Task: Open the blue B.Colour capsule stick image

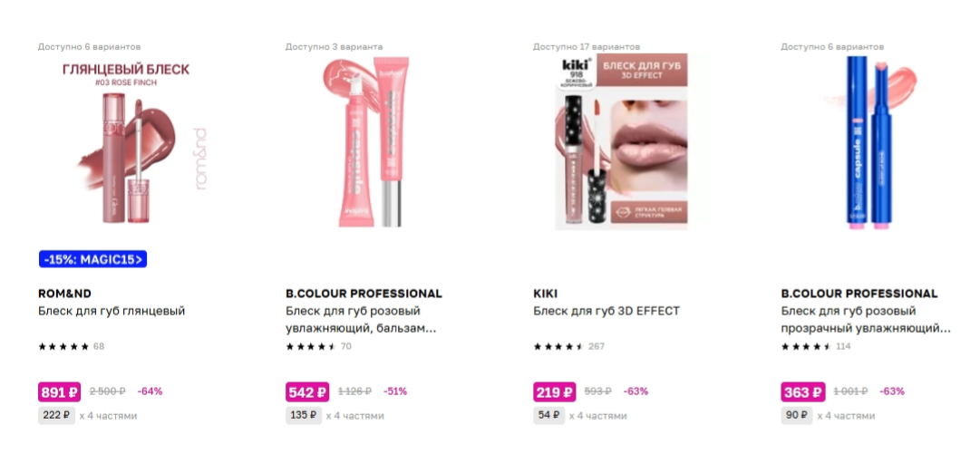Action: (x=868, y=142)
